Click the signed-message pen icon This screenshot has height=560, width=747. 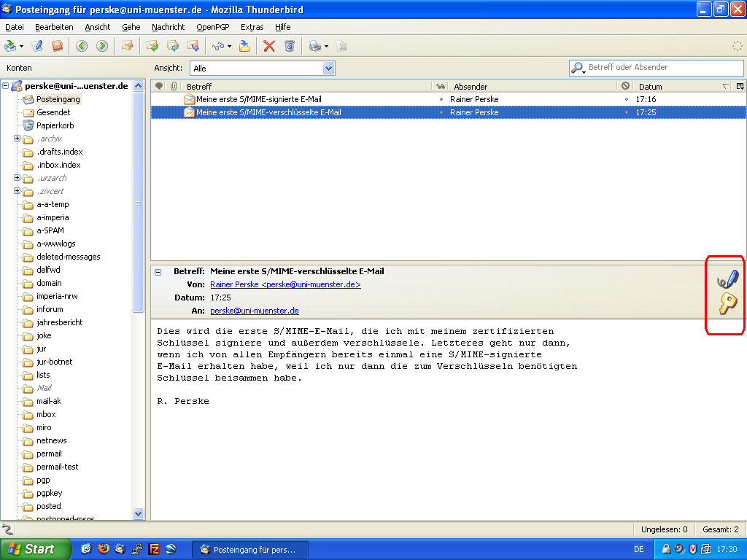tap(727, 279)
